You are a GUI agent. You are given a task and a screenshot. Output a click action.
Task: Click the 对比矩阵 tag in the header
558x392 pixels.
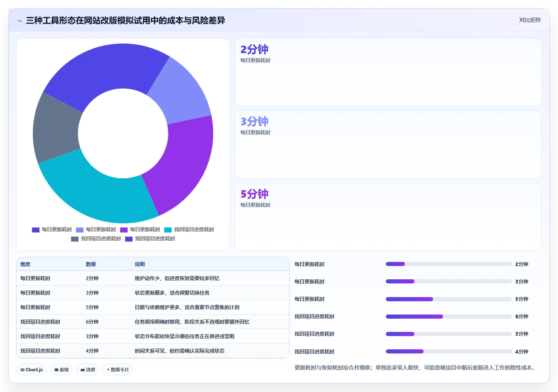coord(530,20)
